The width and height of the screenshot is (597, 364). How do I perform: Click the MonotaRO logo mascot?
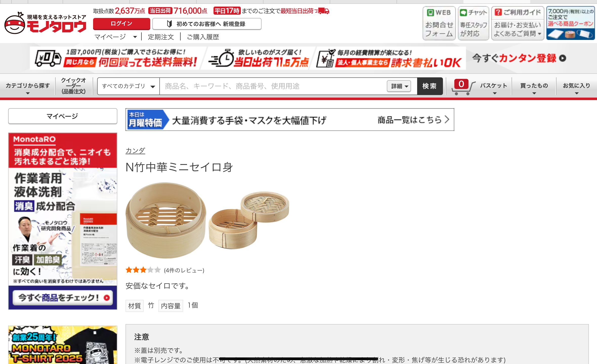pos(15,23)
